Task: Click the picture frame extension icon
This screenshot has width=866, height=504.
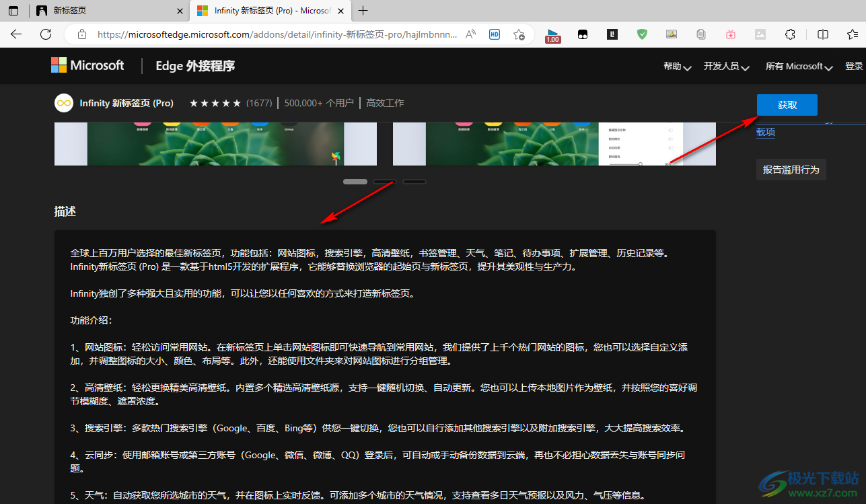Action: pyautogui.click(x=672, y=34)
